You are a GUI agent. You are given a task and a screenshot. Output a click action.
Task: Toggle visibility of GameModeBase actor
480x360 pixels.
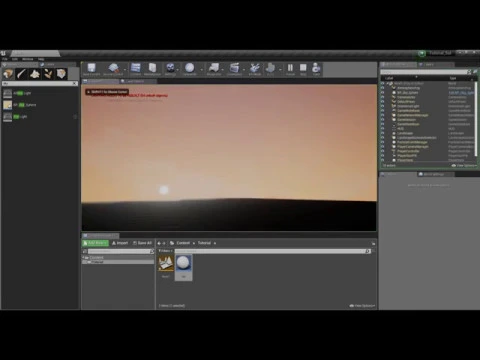click(x=383, y=110)
